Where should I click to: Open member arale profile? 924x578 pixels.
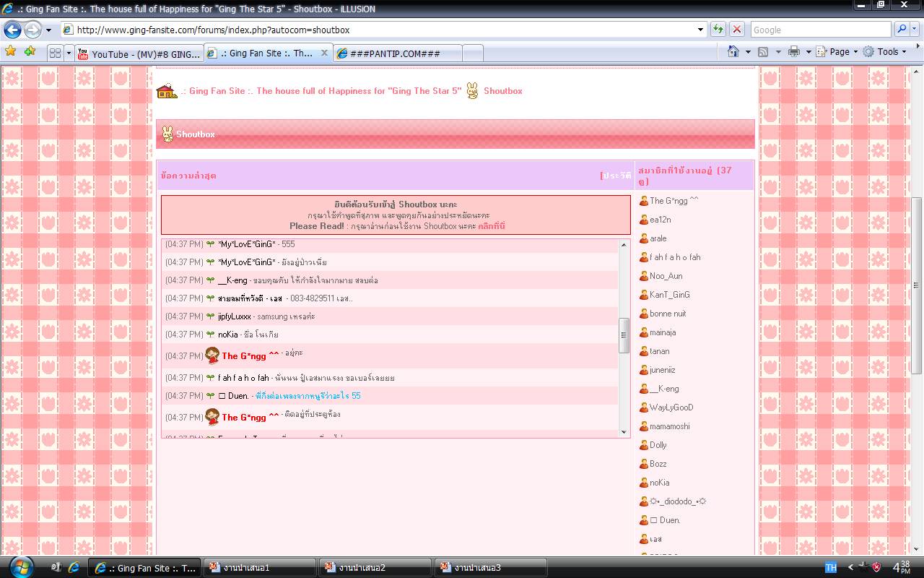658,238
